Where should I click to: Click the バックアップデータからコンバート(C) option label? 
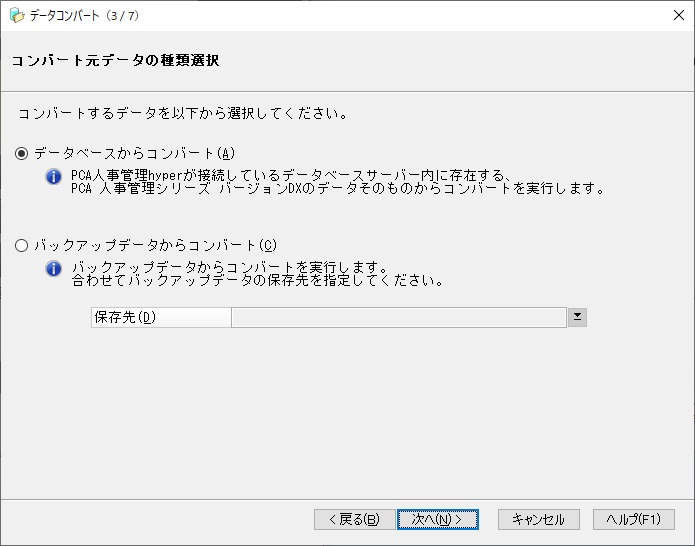156,245
